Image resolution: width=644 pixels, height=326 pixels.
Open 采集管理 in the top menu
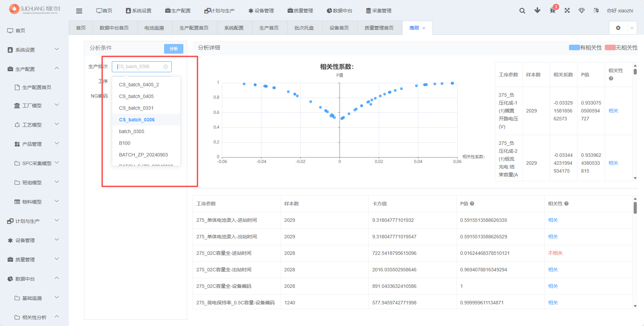point(378,11)
